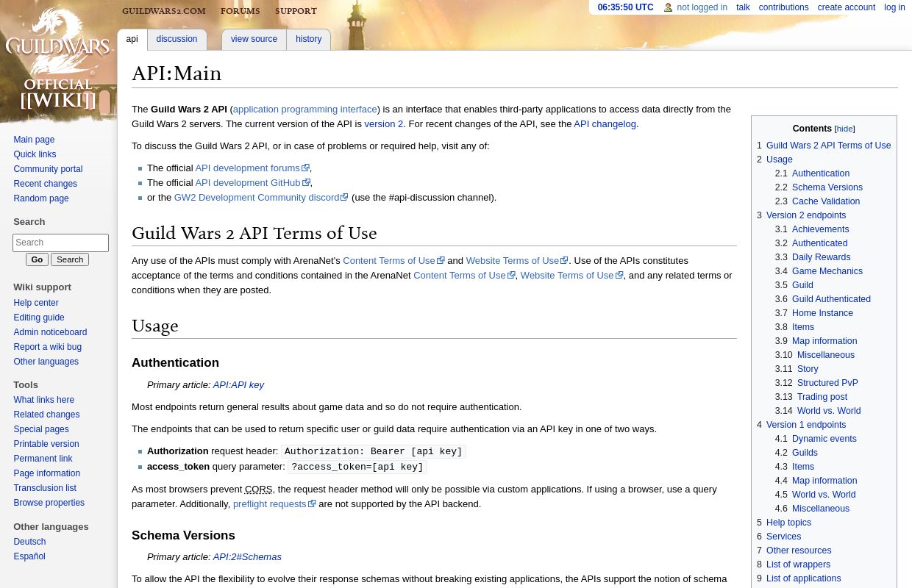Switch to the 'view source' tab
Screen dimensions: 912x588
click(254, 39)
